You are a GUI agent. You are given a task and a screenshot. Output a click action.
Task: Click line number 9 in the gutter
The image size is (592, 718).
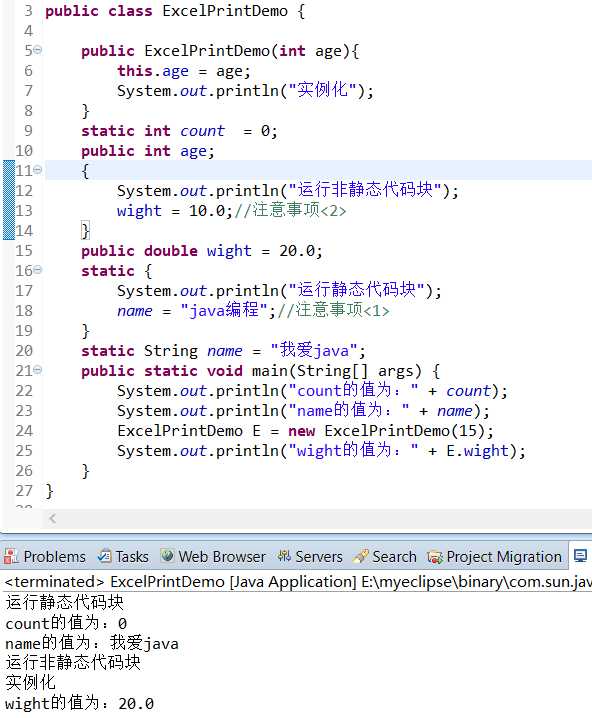28,131
